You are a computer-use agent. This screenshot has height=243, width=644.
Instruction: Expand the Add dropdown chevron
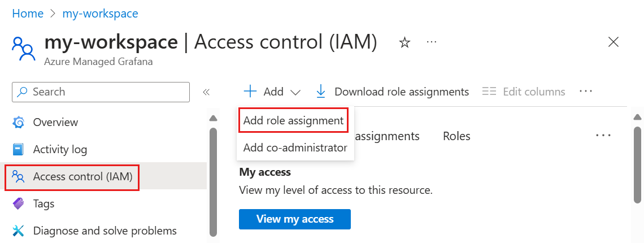295,92
